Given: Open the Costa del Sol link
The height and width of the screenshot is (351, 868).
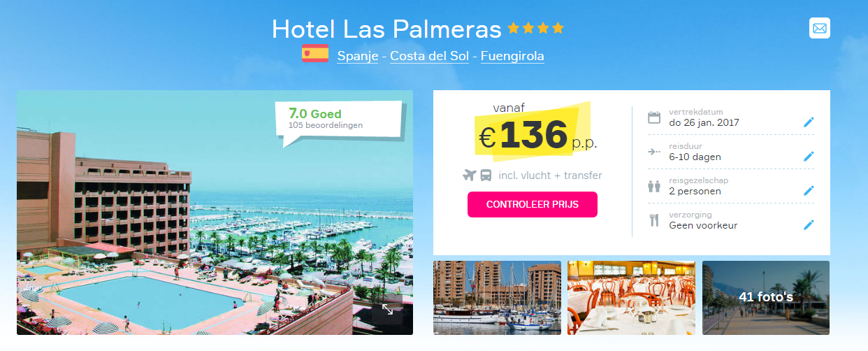Looking at the screenshot, I should click(x=429, y=56).
